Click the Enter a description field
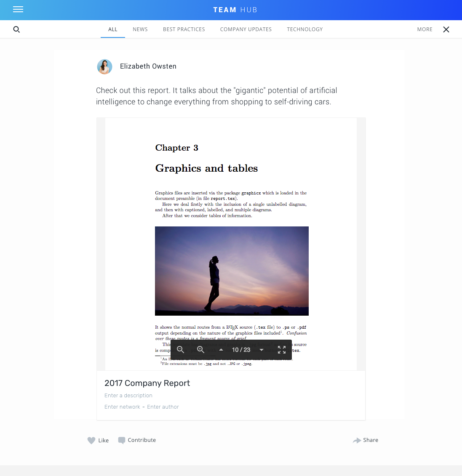 click(128, 396)
